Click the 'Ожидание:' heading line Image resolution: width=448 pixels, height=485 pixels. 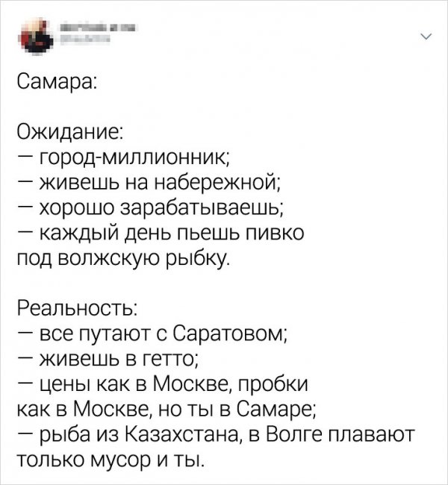click(x=70, y=133)
